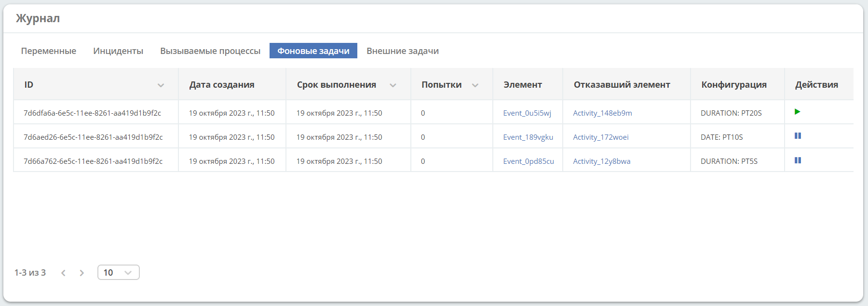Go to next page arrow
This screenshot has height=306, width=868.
[82, 273]
